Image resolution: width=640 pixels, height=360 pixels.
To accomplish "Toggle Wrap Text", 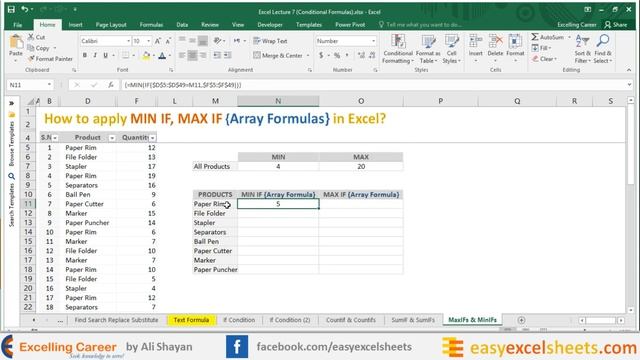I will pos(270,41).
